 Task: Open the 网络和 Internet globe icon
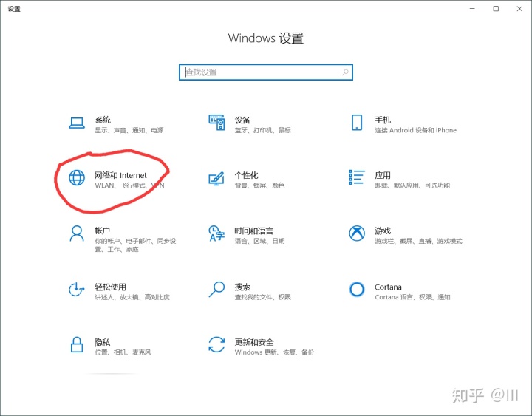coord(77,177)
